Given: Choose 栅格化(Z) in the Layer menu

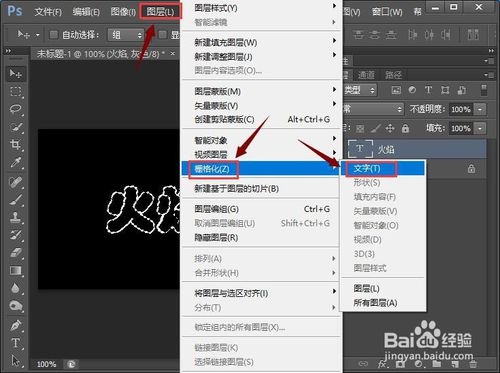Looking at the screenshot, I should 260,169.
